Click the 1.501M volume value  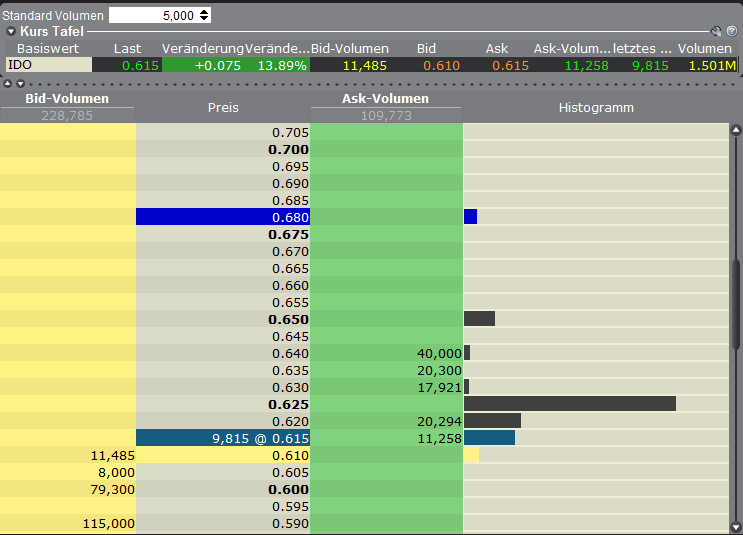click(x=712, y=65)
